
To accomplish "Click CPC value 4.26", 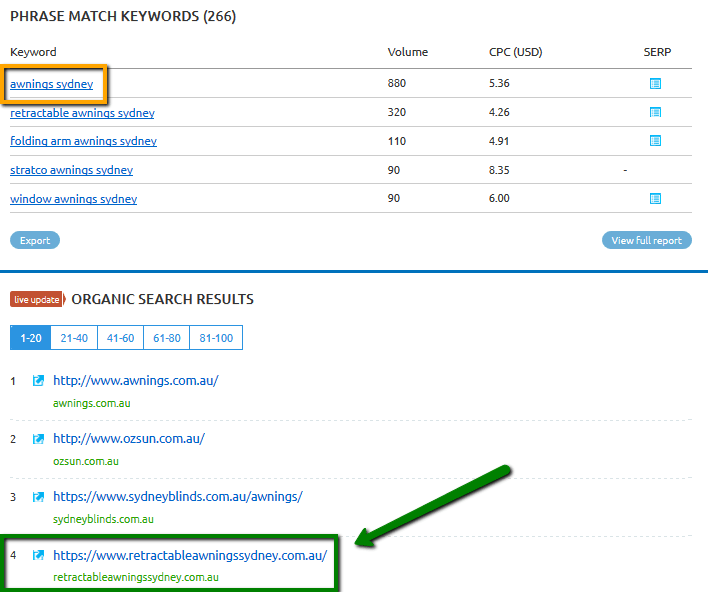I will coord(499,112).
